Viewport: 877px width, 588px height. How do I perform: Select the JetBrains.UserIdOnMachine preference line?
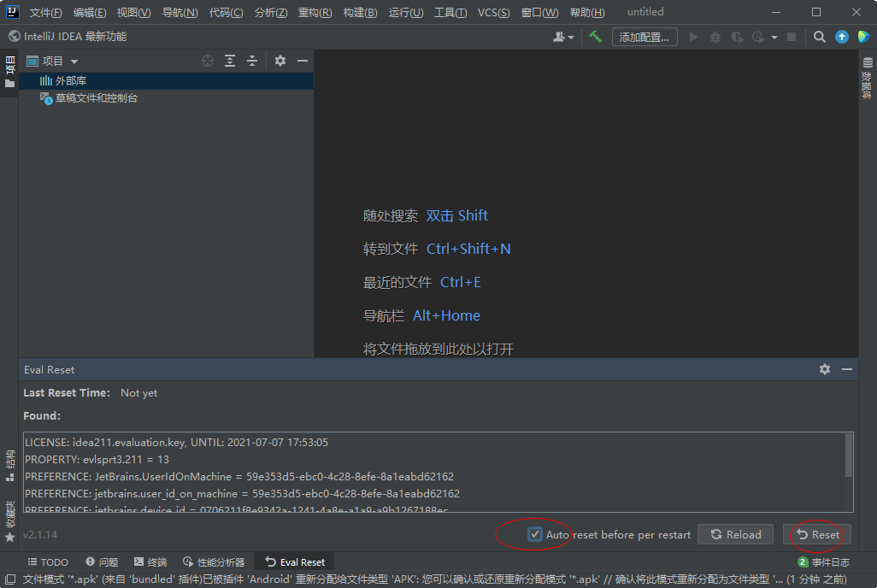coord(239,477)
